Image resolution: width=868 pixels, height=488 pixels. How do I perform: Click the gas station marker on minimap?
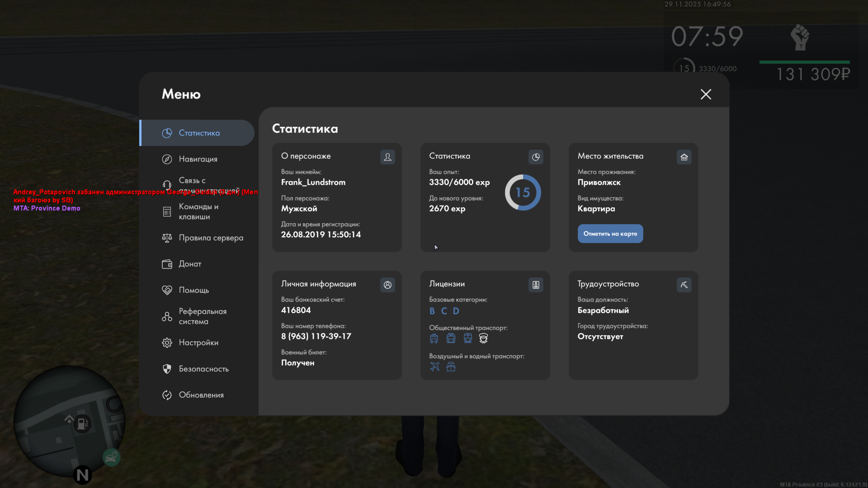point(82,423)
